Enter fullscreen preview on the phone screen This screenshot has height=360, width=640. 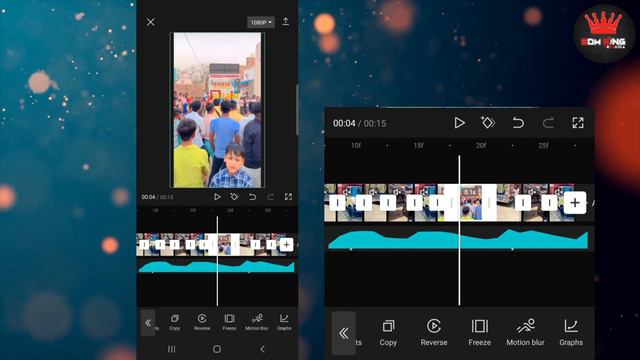click(x=288, y=197)
